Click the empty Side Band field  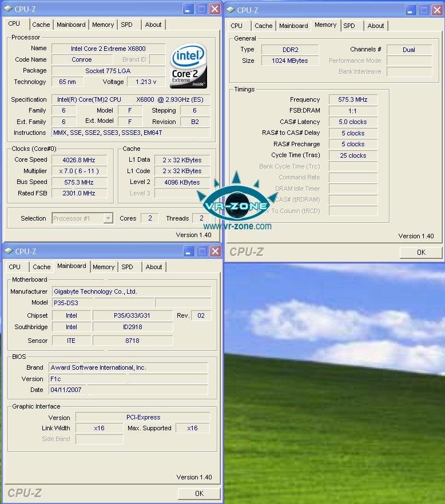coord(99,439)
